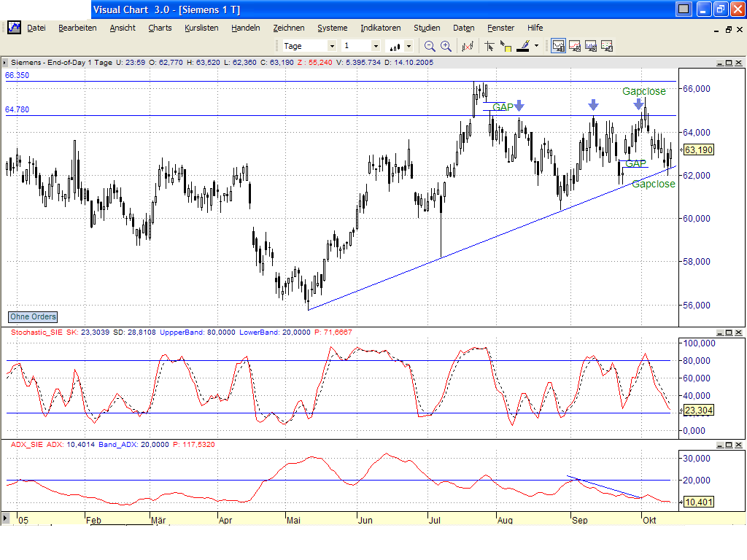Select the annotation note tool
The height and width of the screenshot is (560, 747).
pos(506,45)
